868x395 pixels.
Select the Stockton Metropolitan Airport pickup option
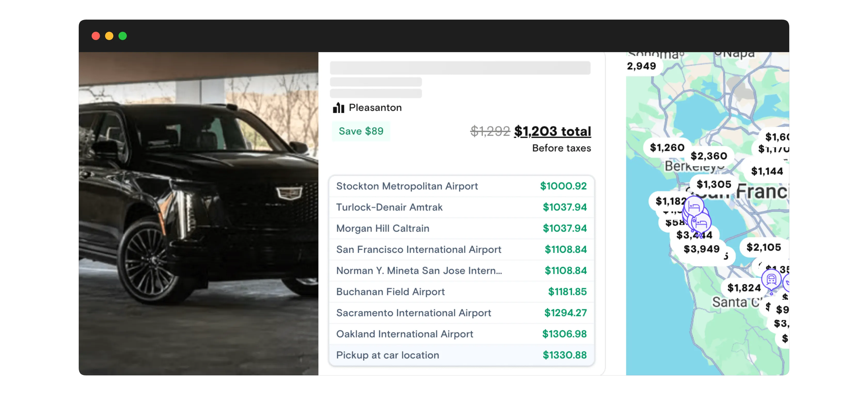(461, 186)
